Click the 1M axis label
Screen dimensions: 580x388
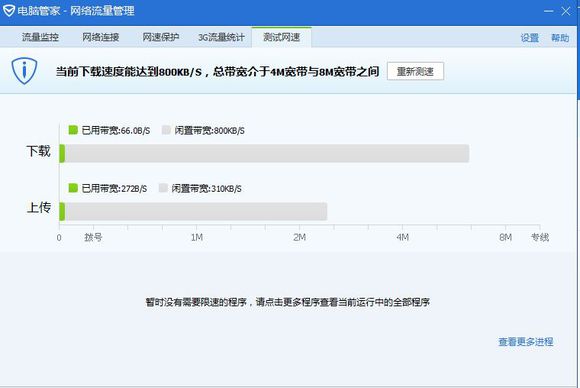[x=197, y=237]
